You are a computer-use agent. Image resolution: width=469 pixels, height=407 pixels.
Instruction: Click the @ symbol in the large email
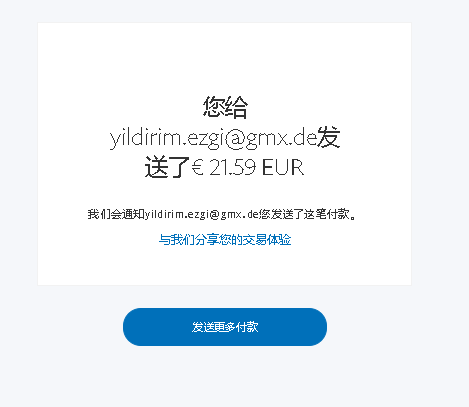click(234, 137)
